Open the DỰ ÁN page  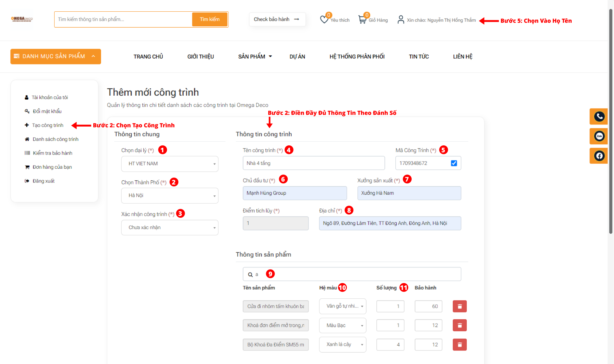point(297,56)
